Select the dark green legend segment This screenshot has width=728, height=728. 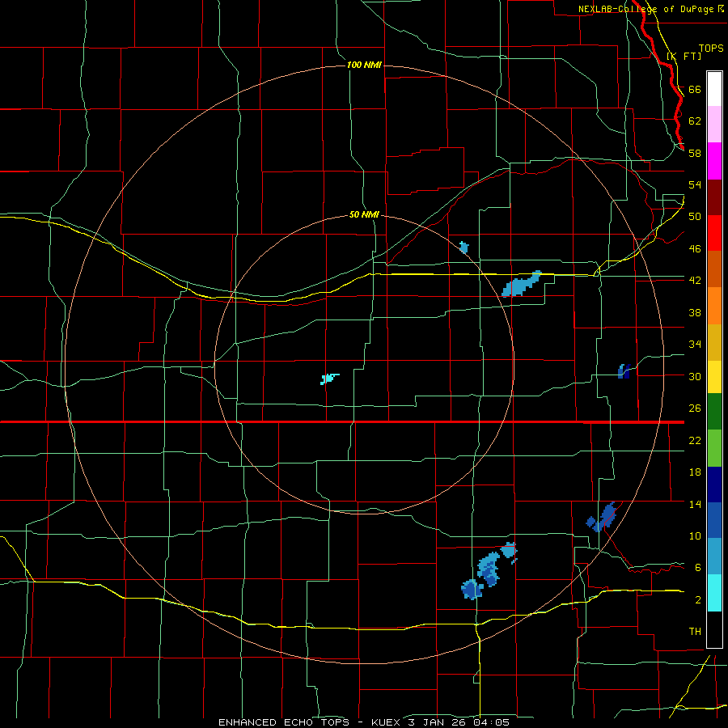[x=714, y=412]
